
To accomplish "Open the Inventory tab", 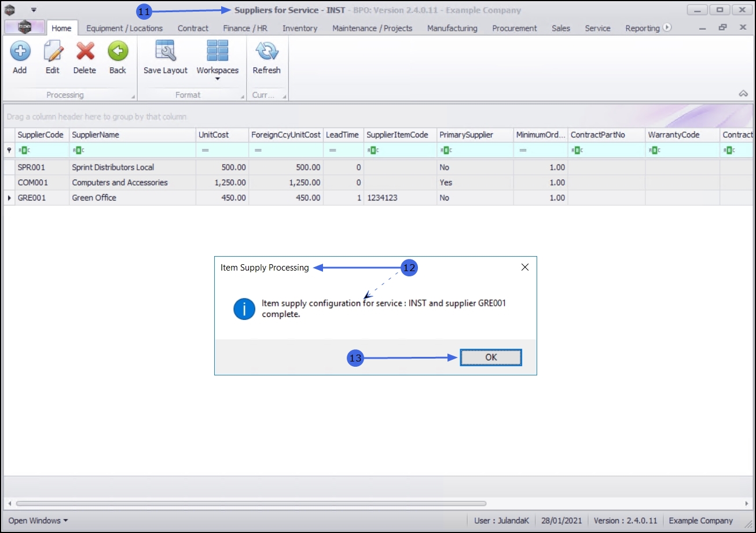I will [300, 28].
